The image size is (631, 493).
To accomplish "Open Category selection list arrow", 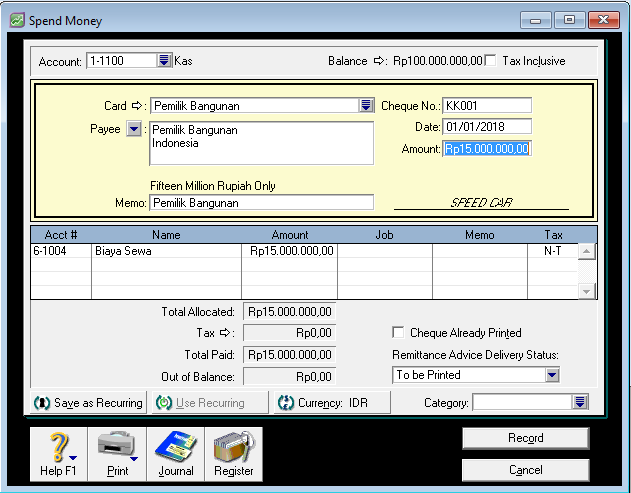I will coord(580,402).
